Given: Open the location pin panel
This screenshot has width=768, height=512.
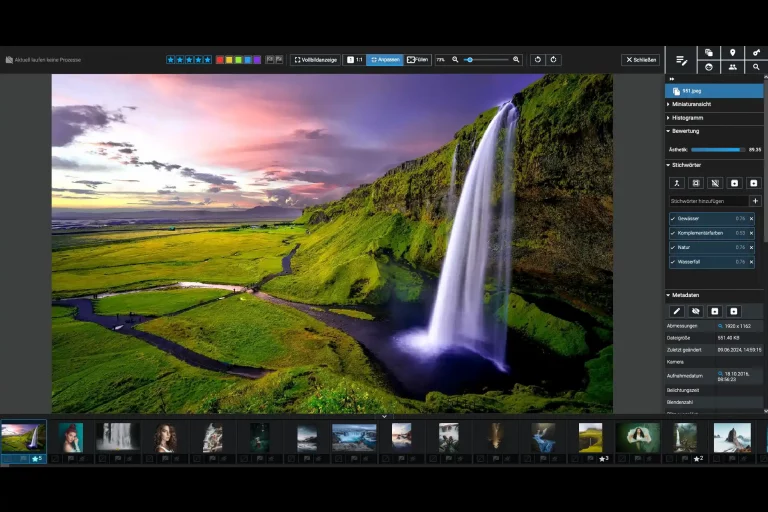Looking at the screenshot, I should [733, 52].
